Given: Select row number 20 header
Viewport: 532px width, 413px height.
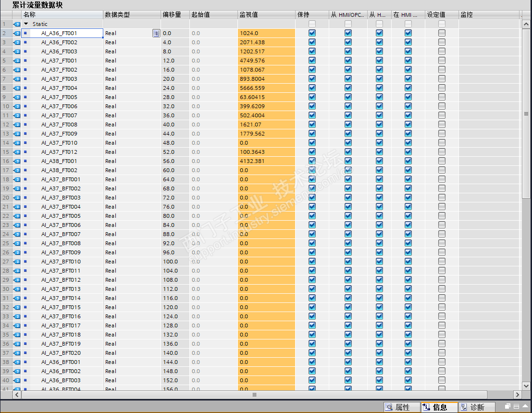Looking at the screenshot, I should 6,198.
